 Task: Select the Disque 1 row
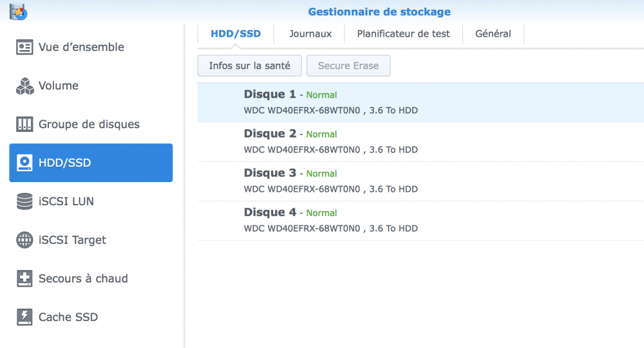tap(420, 102)
